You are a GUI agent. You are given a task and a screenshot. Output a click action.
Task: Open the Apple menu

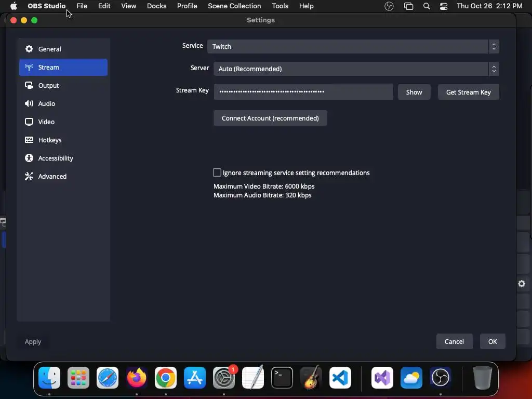pyautogui.click(x=14, y=6)
